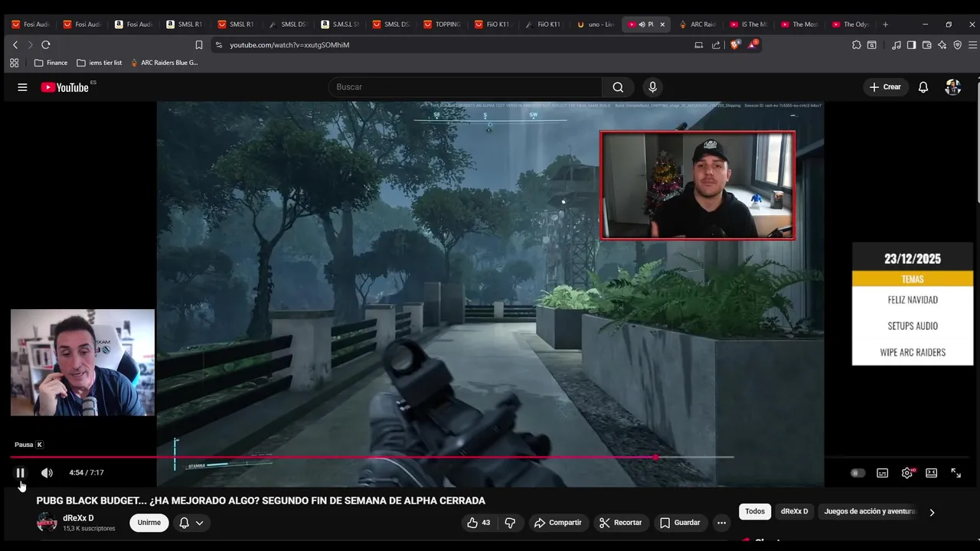Start voice search with the microphone
980x551 pixels.
click(x=652, y=87)
